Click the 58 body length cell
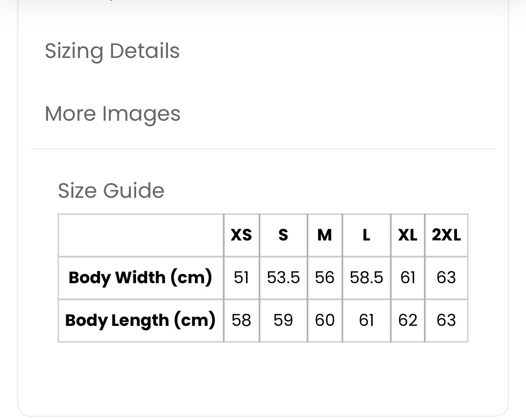 coord(241,320)
